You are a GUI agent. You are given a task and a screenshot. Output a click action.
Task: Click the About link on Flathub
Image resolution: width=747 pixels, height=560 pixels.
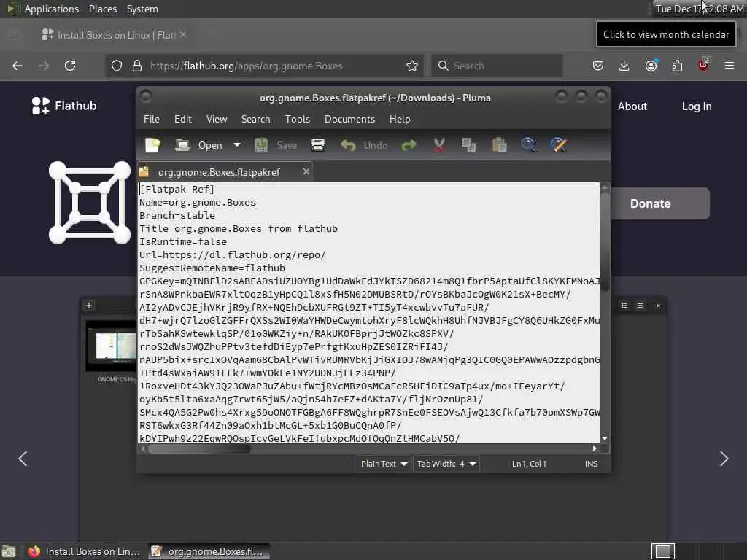coord(632,106)
